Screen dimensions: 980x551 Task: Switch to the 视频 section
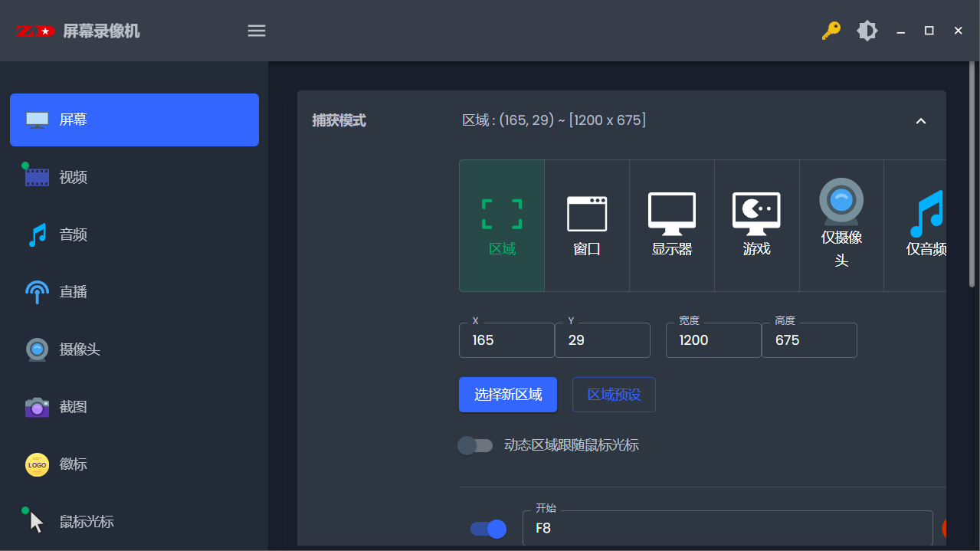pos(74,177)
